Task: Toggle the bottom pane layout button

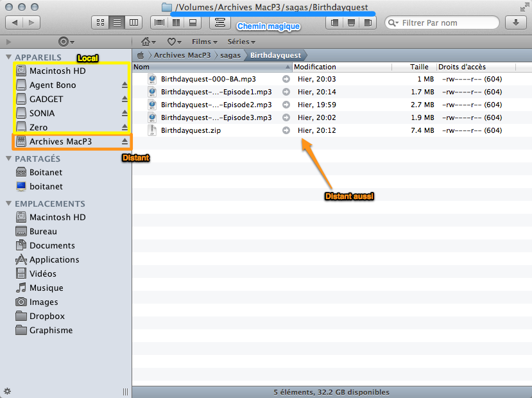Action: 351,22
